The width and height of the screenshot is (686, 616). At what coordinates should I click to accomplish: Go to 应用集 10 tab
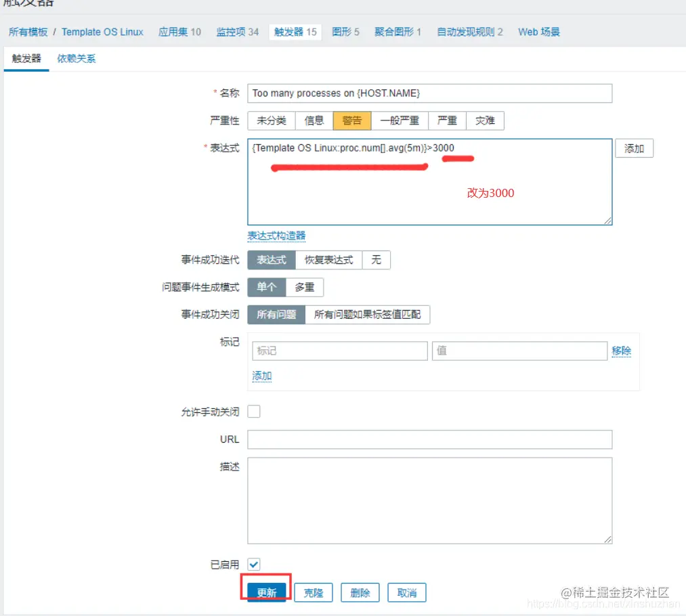(x=179, y=32)
